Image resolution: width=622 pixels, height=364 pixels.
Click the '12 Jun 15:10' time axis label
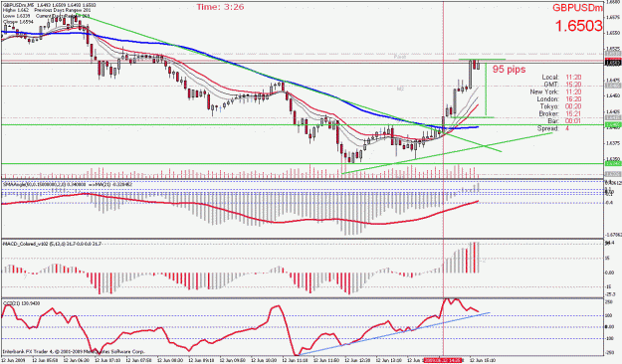(x=483, y=360)
